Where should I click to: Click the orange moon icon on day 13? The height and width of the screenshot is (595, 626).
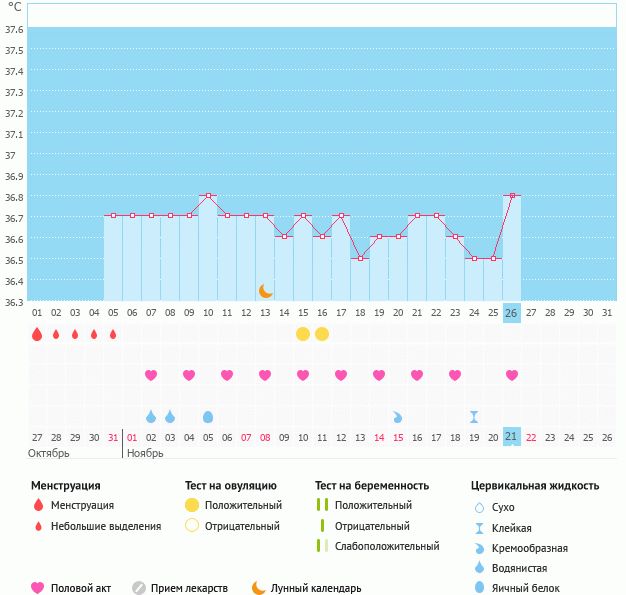265,291
